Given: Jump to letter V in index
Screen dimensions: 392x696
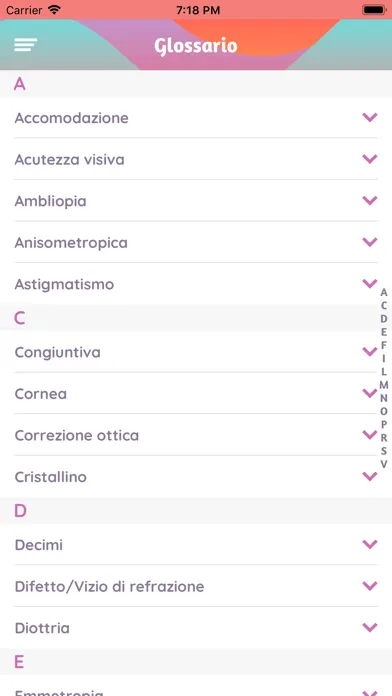Looking at the screenshot, I should (384, 464).
